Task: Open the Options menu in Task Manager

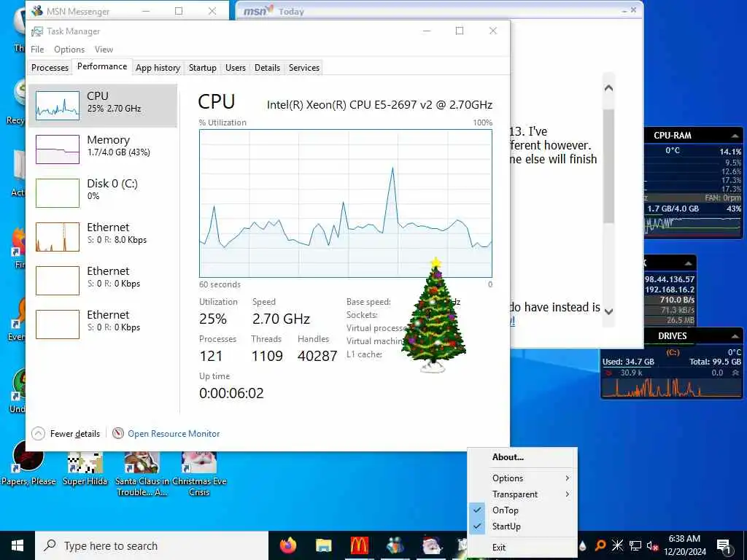Action: 69,50
